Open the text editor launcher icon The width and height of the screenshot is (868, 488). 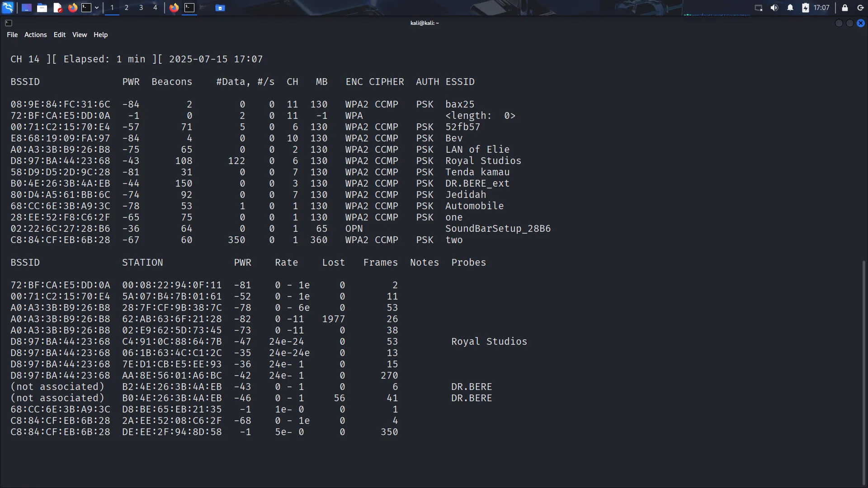57,8
